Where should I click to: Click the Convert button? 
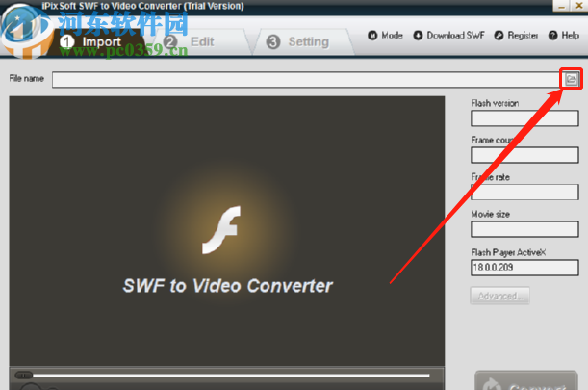click(526, 381)
